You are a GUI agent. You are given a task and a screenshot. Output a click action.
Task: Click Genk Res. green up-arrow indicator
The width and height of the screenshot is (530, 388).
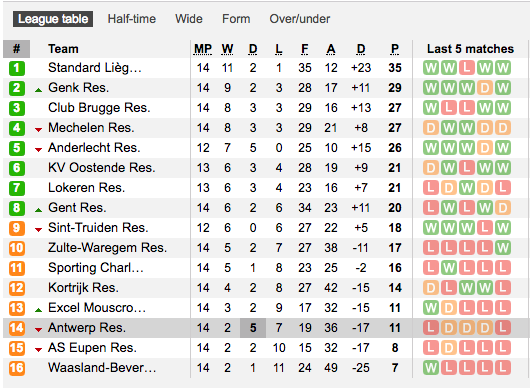(x=39, y=90)
